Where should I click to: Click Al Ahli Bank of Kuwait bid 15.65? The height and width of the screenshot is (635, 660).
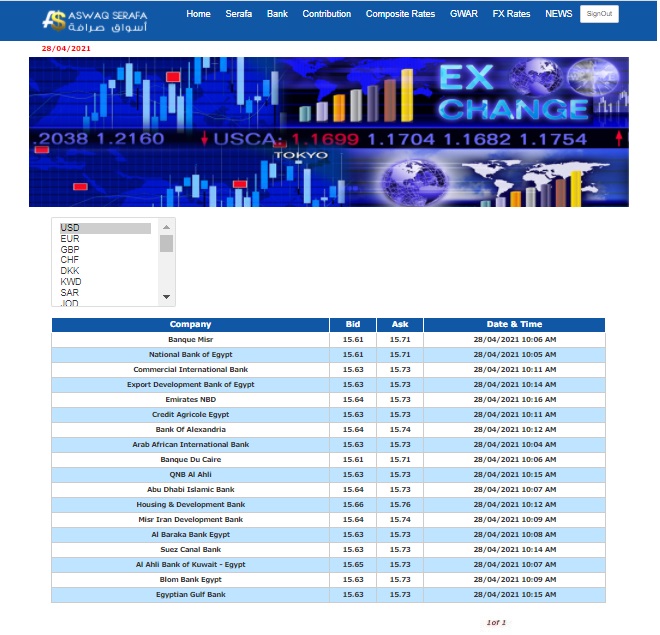tap(353, 565)
